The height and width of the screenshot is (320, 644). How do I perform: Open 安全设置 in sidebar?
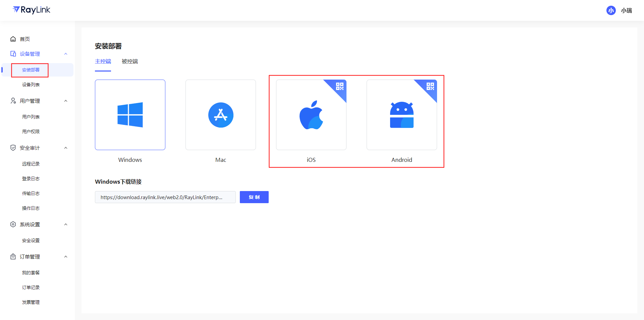[31, 240]
